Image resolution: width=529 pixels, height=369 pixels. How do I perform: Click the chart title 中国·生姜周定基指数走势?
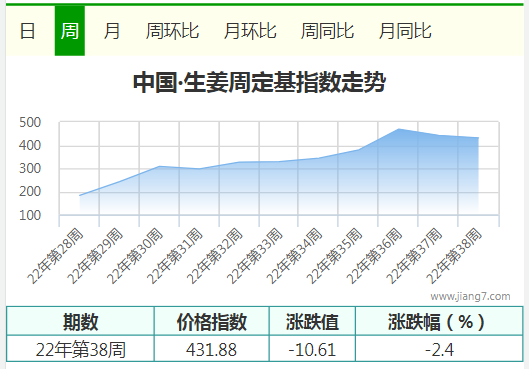[259, 82]
